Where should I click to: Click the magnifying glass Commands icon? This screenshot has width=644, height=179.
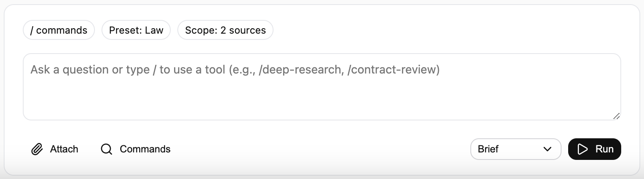pyautogui.click(x=107, y=149)
